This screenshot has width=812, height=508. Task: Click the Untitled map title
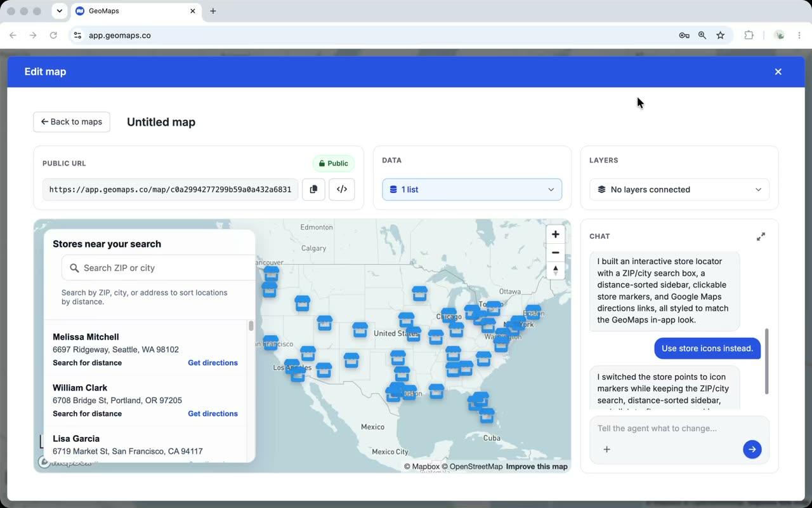click(x=161, y=122)
